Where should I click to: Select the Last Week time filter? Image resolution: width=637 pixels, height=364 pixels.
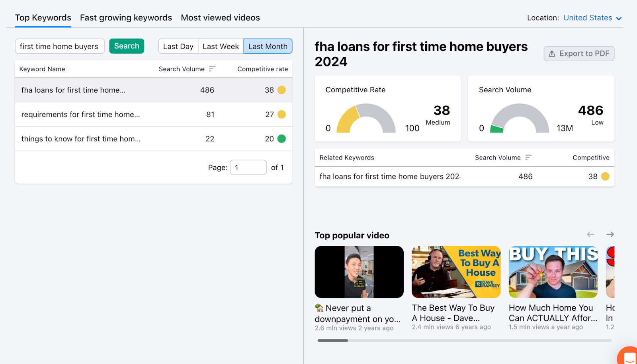(x=221, y=46)
